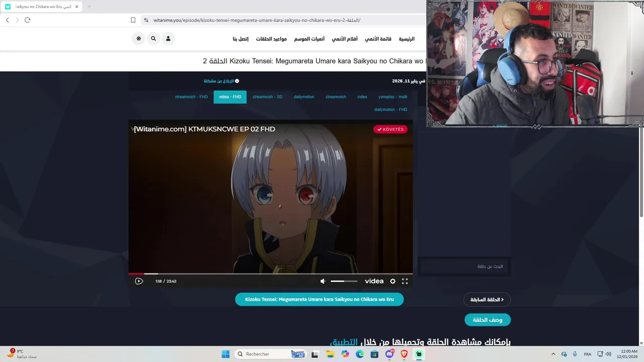This screenshot has width=644, height=362.
Task: Click the Kizoku Tensei anime title button
Action: coord(319,299)
